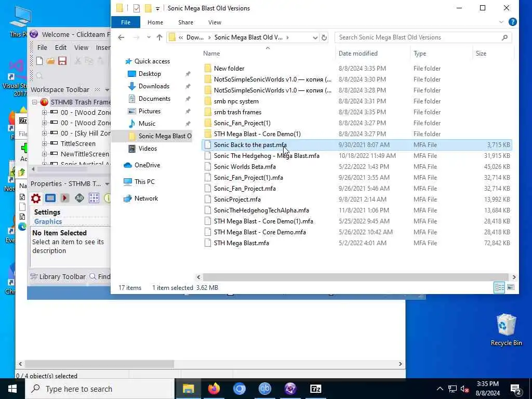Open the Customize Quick Access Toolbar dropdown

[x=157, y=8]
